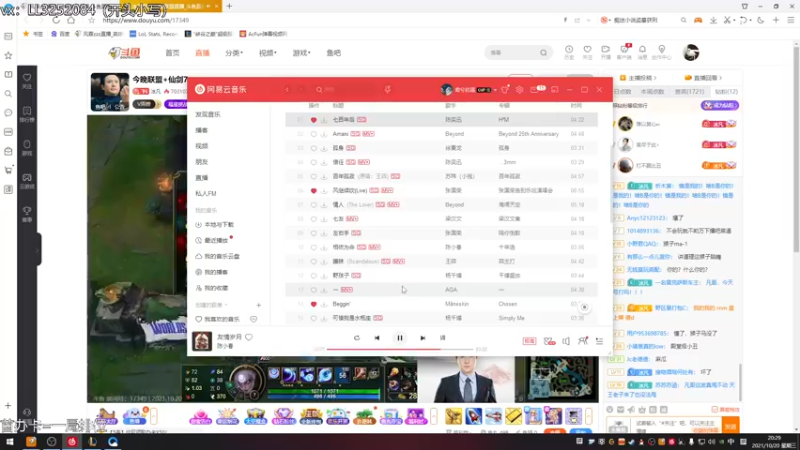Screen dimensions: 800x450
Task: Open the listen-together icon in player bar
Action: [583, 341]
